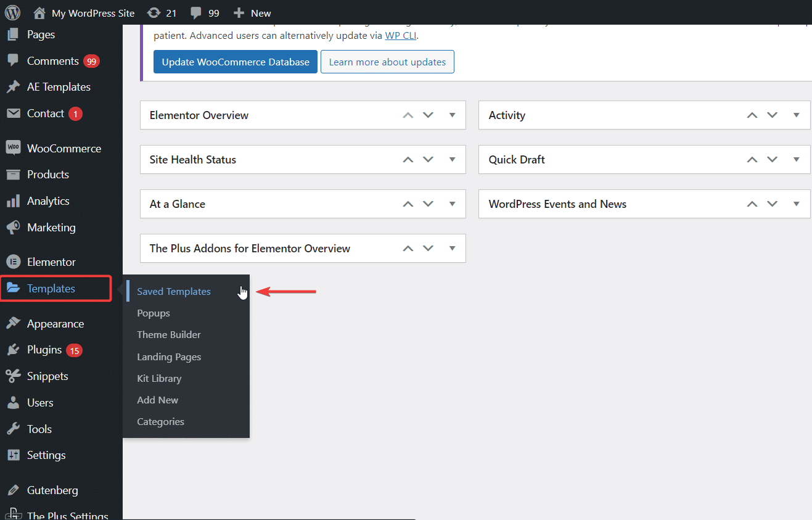Move the Site Health Status widget up

(408, 159)
